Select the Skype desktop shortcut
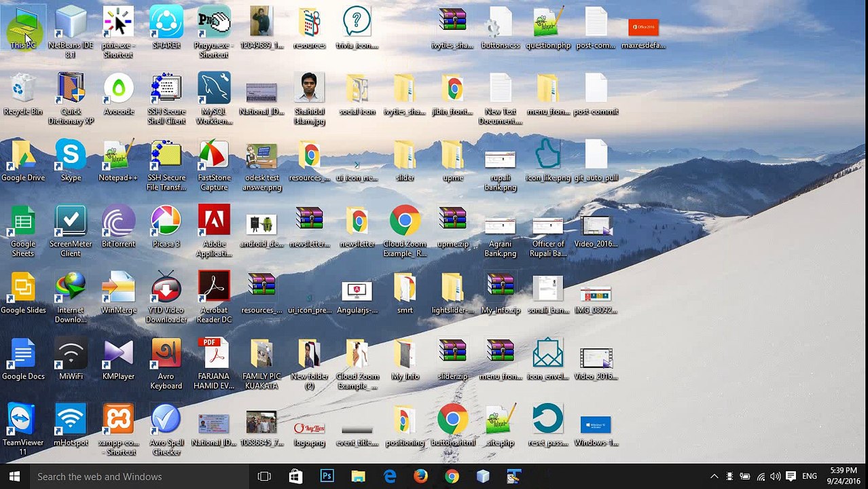Image resolution: width=868 pixels, height=489 pixels. tap(71, 160)
